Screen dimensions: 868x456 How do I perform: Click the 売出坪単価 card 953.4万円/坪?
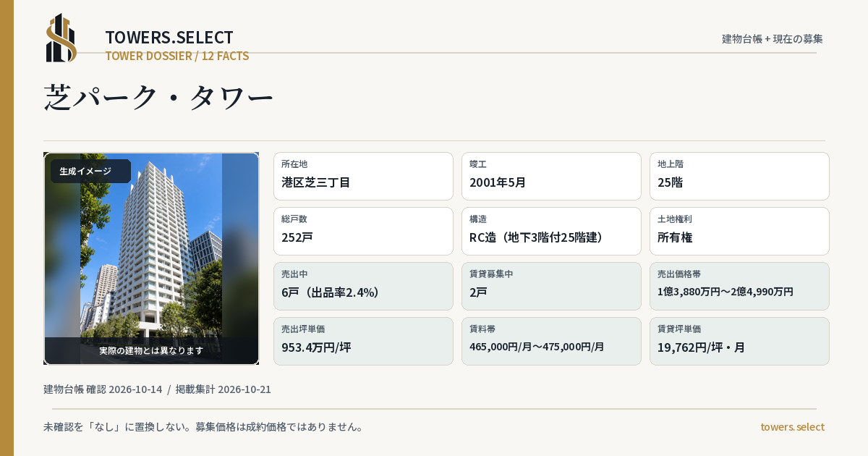tap(363, 341)
